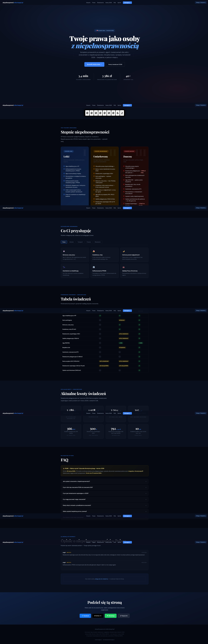Screen dimensions: 208x644
Task: Click the 50% badge in Ulga PKP/PKS row
Action: pyautogui.click(x=121, y=343)
